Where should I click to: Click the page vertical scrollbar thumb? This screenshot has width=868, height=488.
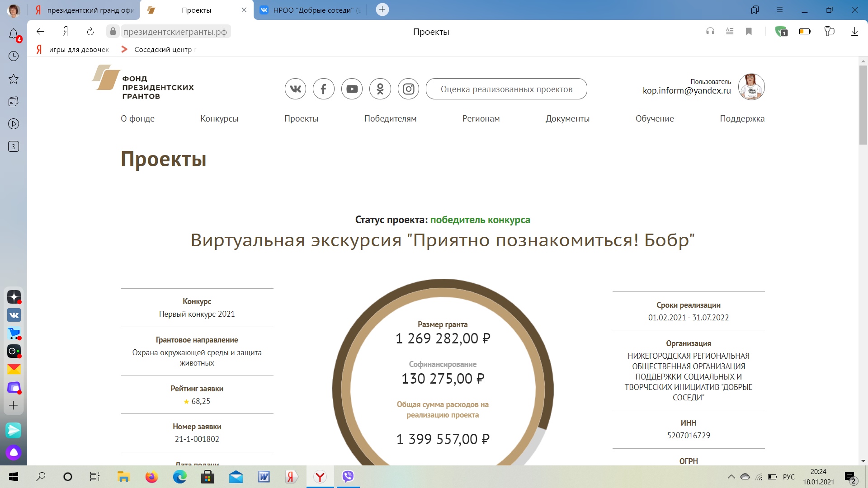tap(863, 105)
